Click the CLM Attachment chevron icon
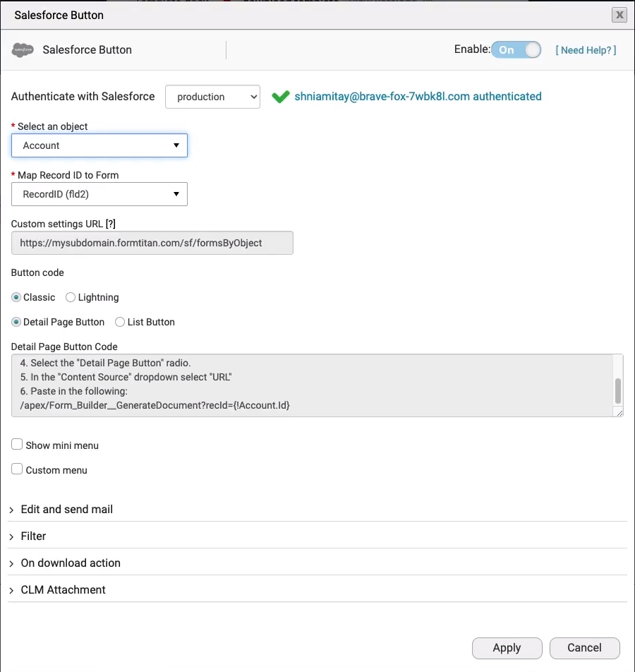The height and width of the screenshot is (672, 635). click(x=12, y=589)
